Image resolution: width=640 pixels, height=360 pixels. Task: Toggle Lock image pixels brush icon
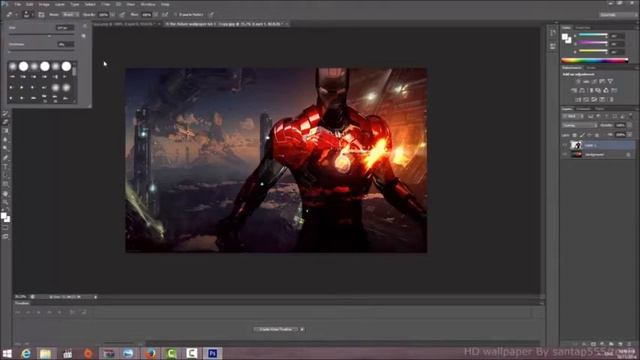(582, 135)
